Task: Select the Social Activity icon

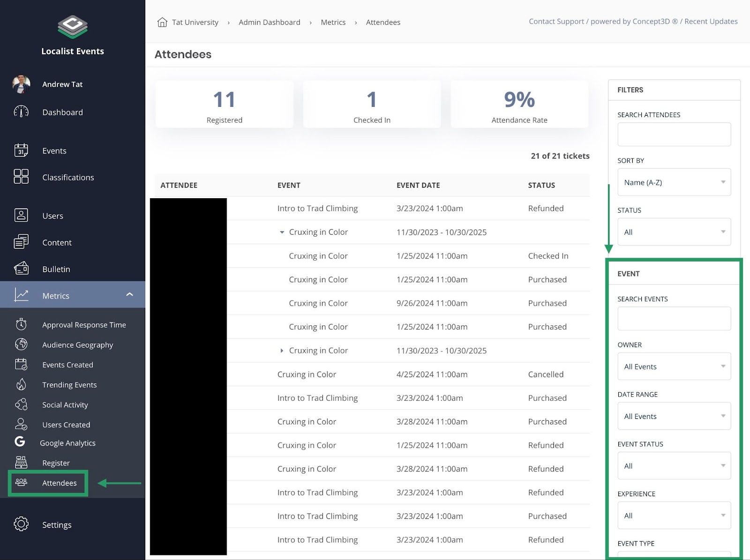Action: click(x=21, y=404)
